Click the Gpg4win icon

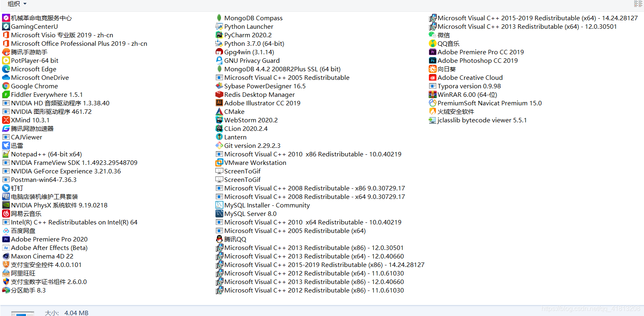[x=219, y=52]
